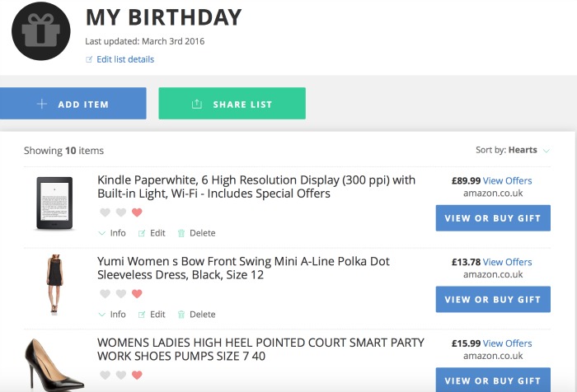This screenshot has height=392, width=577.
Task: Open the Kindle Paperwhite product thumbnail
Action: [x=54, y=203]
